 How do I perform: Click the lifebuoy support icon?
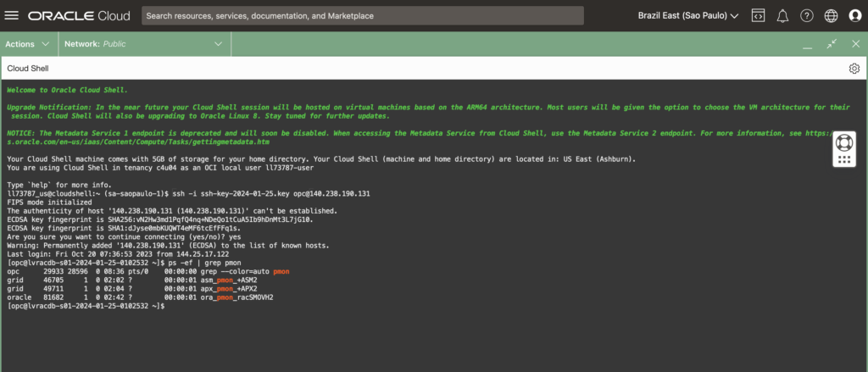click(x=843, y=141)
